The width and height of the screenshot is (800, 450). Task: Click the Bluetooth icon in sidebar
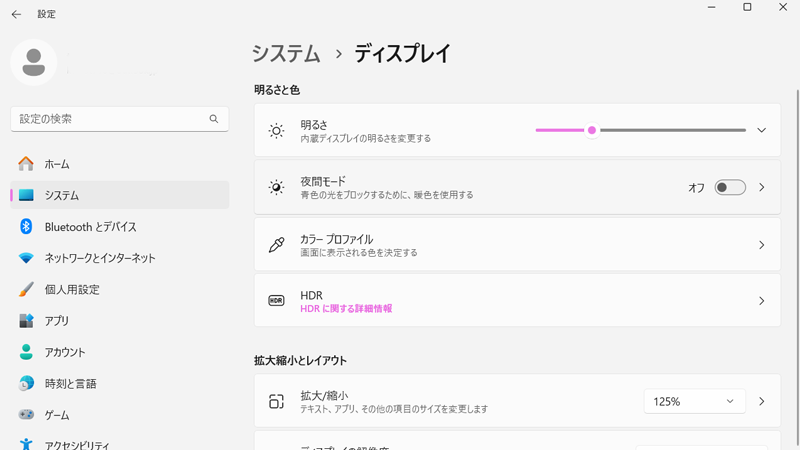pos(26,227)
